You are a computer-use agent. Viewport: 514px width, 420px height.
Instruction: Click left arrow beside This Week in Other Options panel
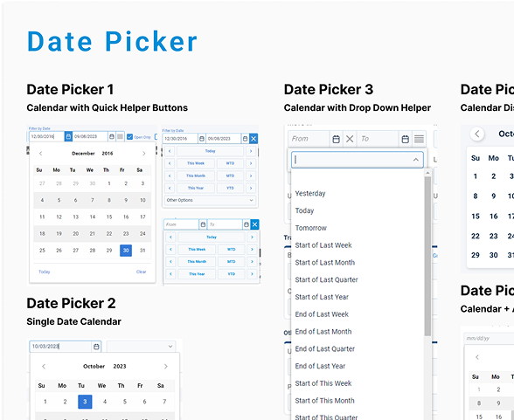tap(170, 163)
